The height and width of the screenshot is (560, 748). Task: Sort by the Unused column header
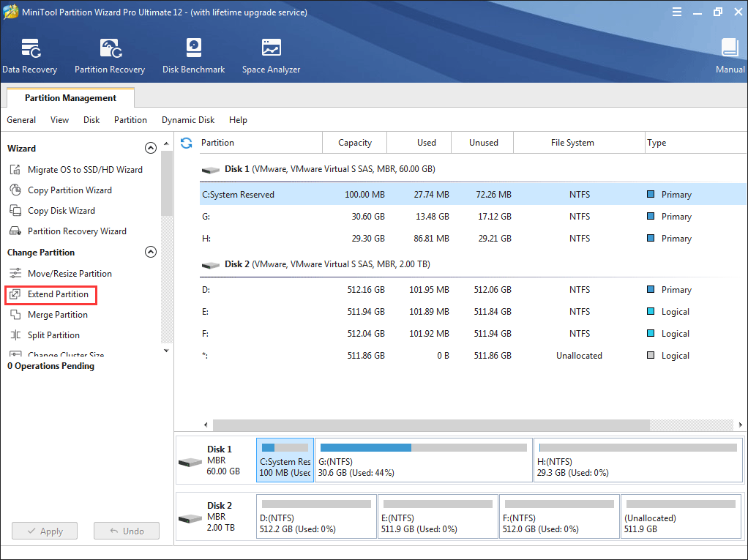click(x=482, y=143)
